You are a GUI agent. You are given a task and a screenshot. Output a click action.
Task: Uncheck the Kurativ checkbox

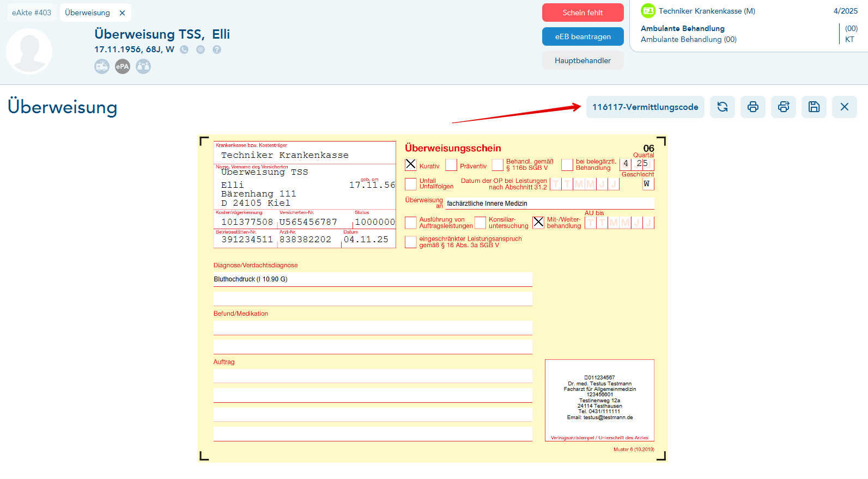tap(411, 164)
